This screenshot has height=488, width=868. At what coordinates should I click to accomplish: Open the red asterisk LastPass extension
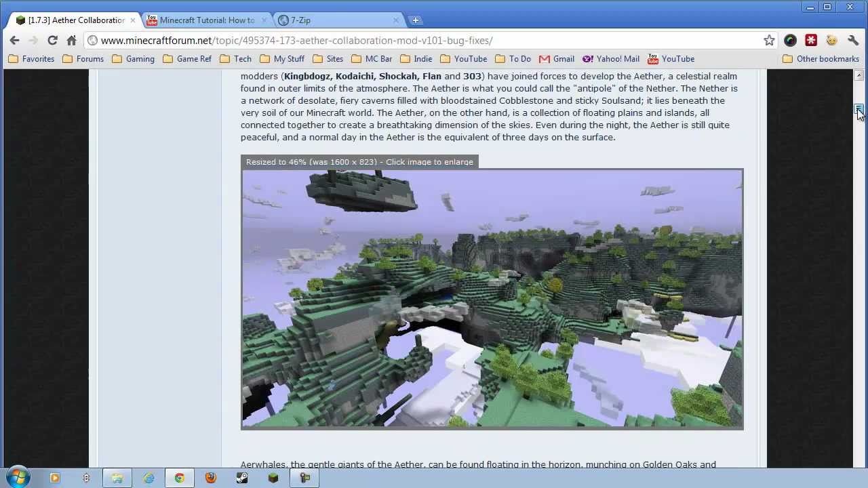811,41
